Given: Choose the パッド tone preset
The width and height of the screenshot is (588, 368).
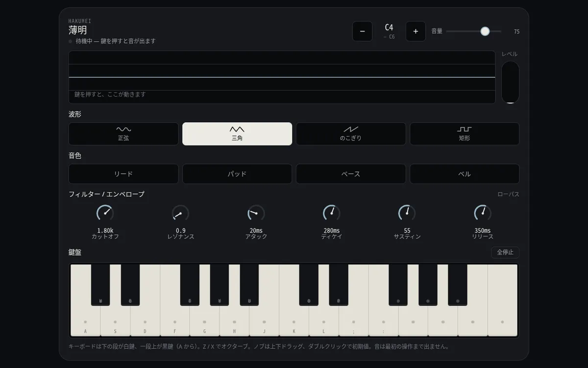Looking at the screenshot, I should (x=237, y=174).
